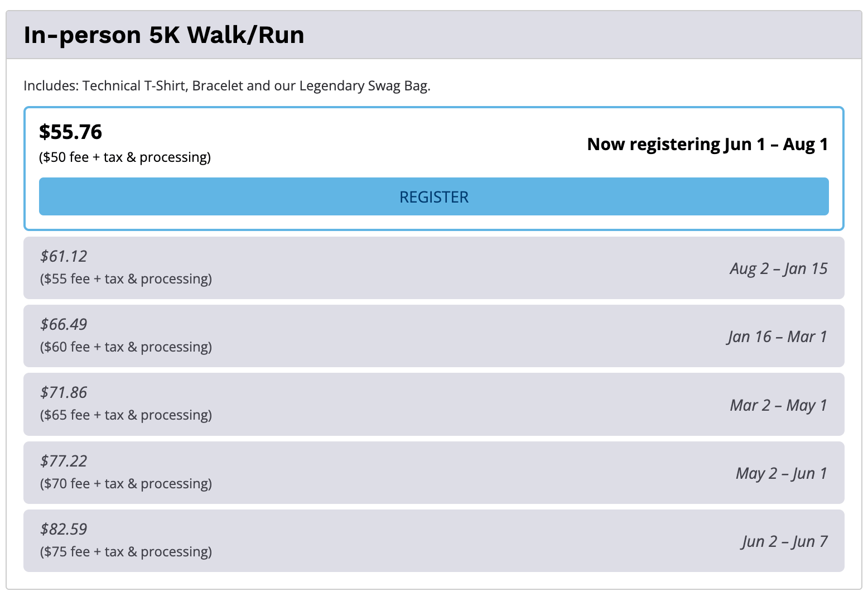Click the blue REGISTER button
The image size is (868, 596).
click(433, 196)
